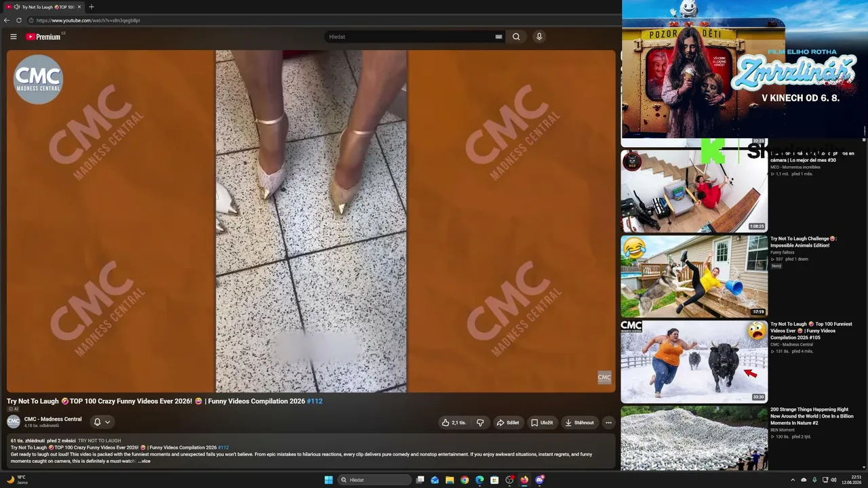This screenshot has width=868, height=488.
Task: Reload the page with refresh icon
Action: (19, 20)
